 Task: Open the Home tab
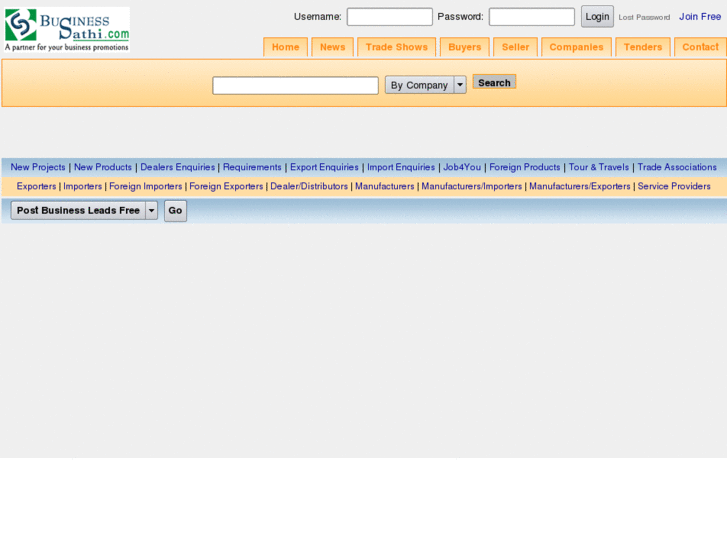tap(286, 47)
